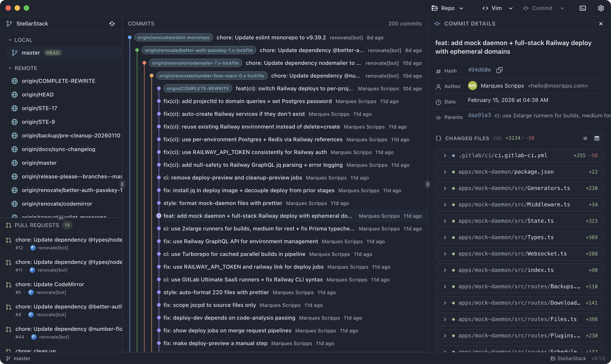Click the sidebar resize drag handle
Viewport: 611px width, 364px height.
coord(122,184)
